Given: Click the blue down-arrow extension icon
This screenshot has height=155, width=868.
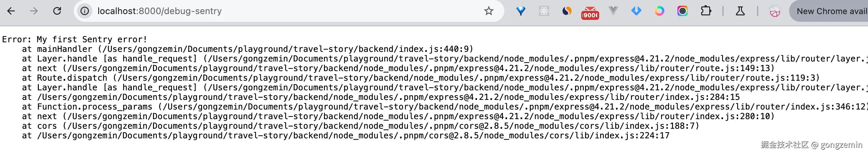Looking at the screenshot, I should click(636, 11).
